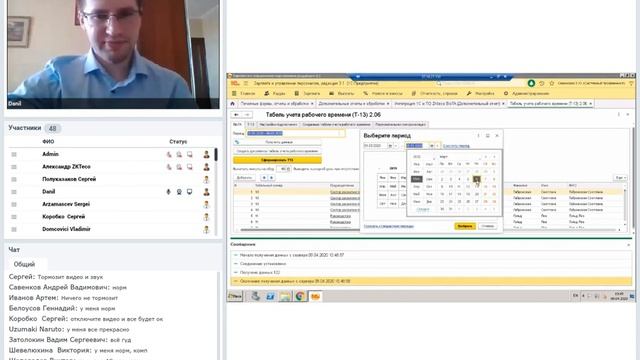
Task: Open the 1C favorites star icon
Action: tap(551, 83)
